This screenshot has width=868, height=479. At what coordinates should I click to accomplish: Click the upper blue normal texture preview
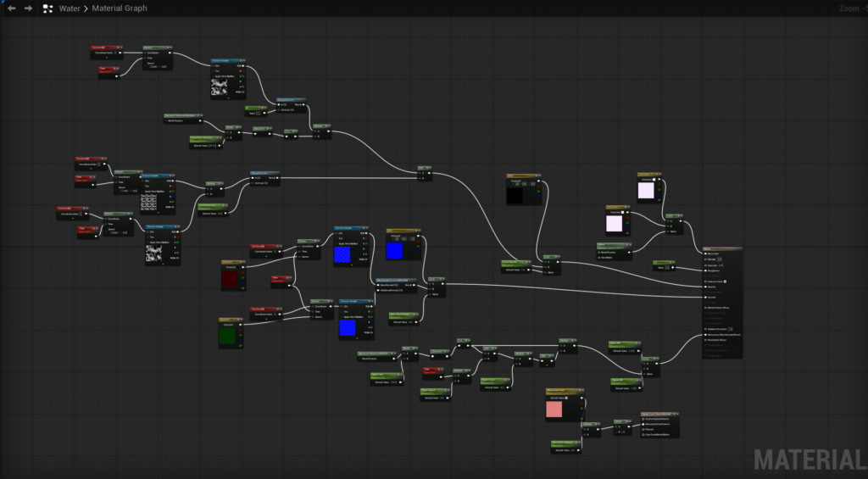(343, 252)
